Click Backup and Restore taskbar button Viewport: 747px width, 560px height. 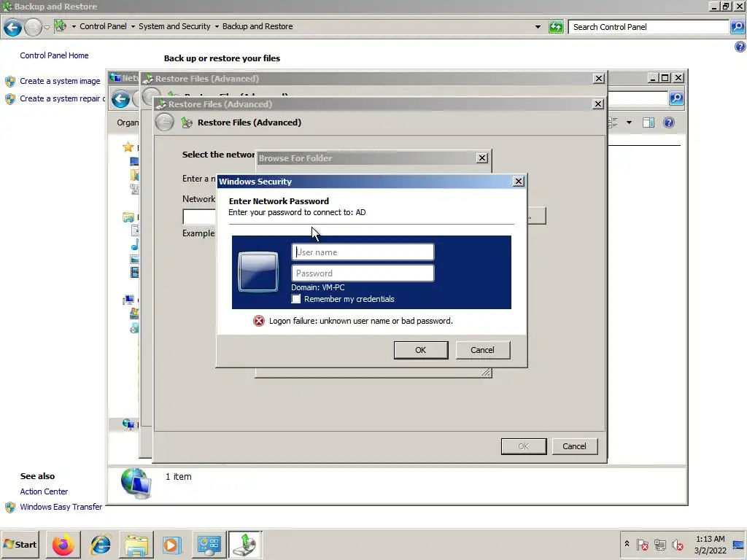click(245, 544)
